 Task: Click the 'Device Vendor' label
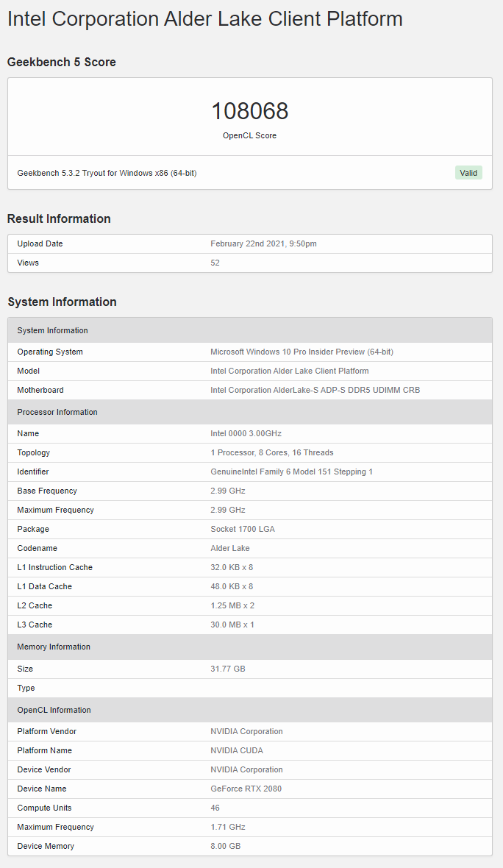[x=43, y=769]
